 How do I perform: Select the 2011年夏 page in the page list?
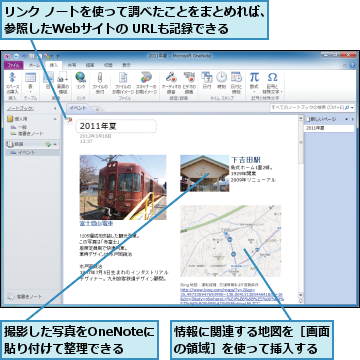click(329, 128)
